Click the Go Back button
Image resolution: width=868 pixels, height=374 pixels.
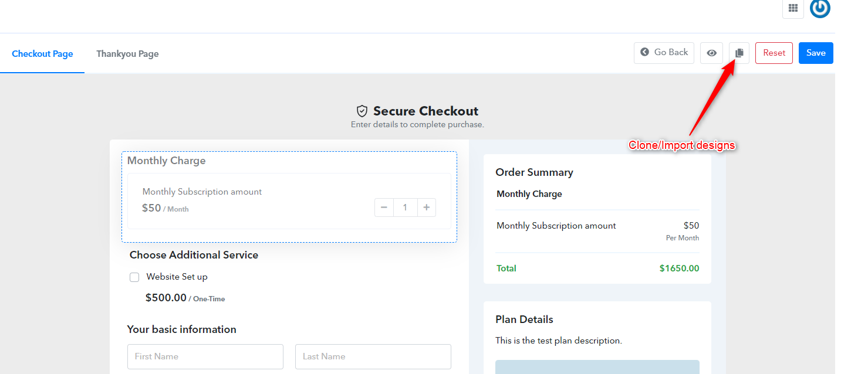[x=664, y=53]
